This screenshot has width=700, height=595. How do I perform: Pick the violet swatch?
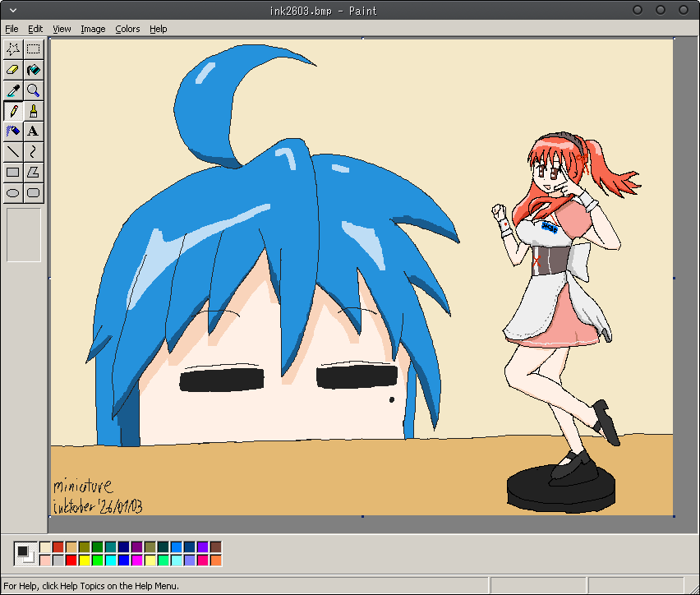click(x=203, y=547)
